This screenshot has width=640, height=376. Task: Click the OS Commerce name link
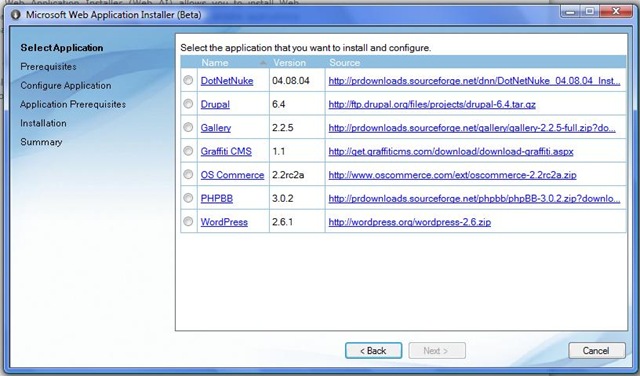[x=232, y=175]
